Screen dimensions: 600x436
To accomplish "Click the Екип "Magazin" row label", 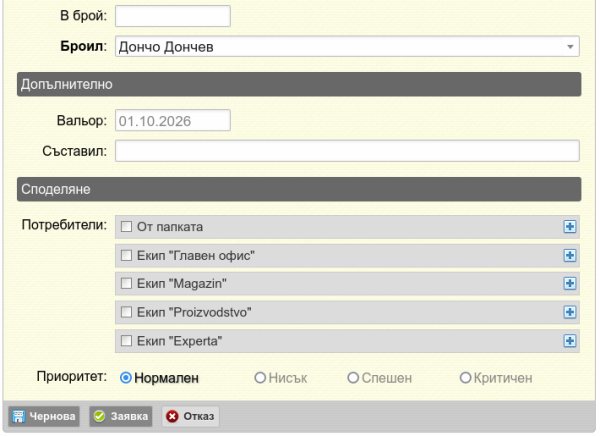I will click(x=182, y=284).
